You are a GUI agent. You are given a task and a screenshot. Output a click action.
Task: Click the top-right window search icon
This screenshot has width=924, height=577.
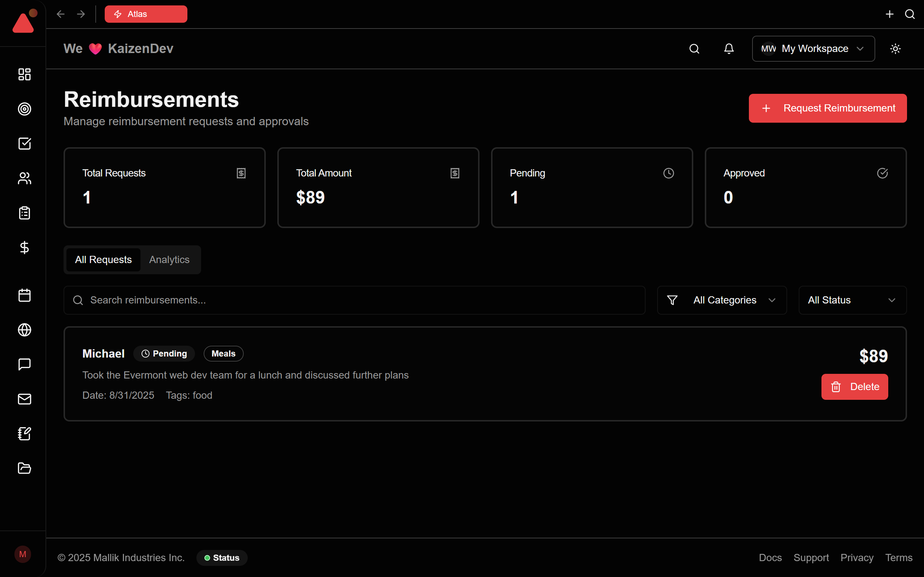(910, 14)
